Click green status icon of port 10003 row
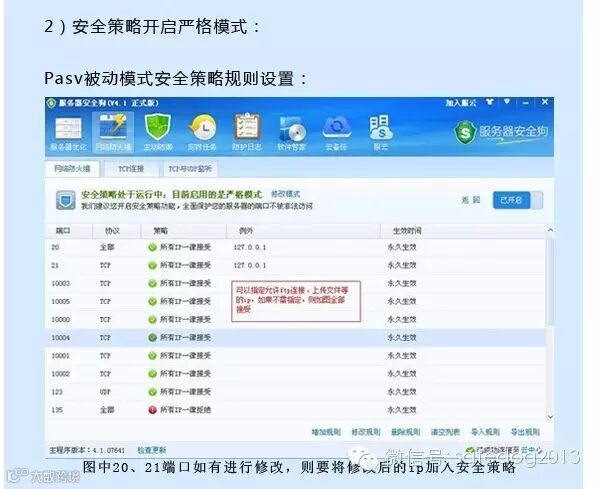The image size is (600, 489). click(x=152, y=284)
